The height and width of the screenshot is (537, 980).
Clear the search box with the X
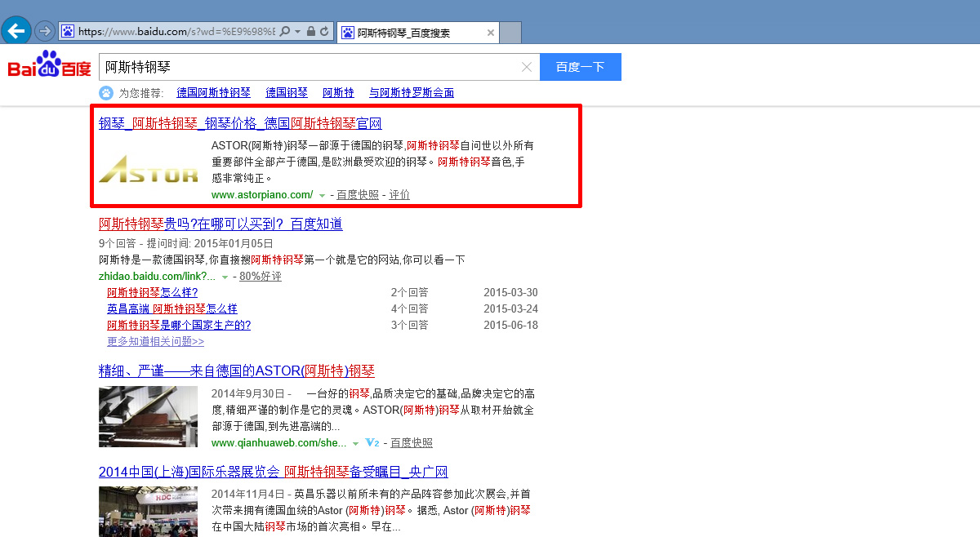pos(526,67)
